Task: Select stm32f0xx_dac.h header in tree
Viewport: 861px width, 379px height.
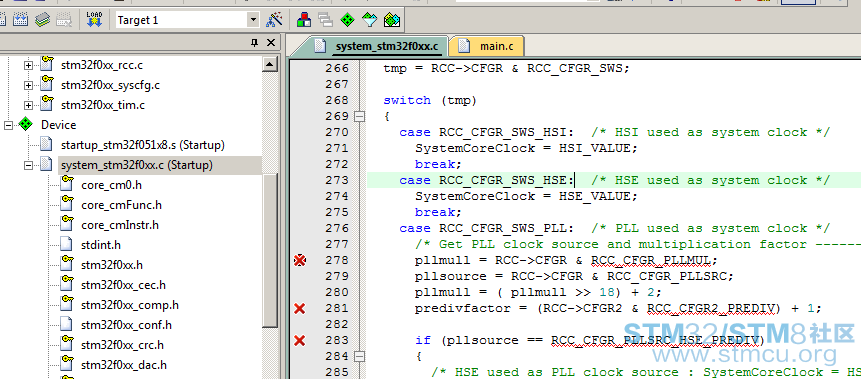Action: (124, 365)
